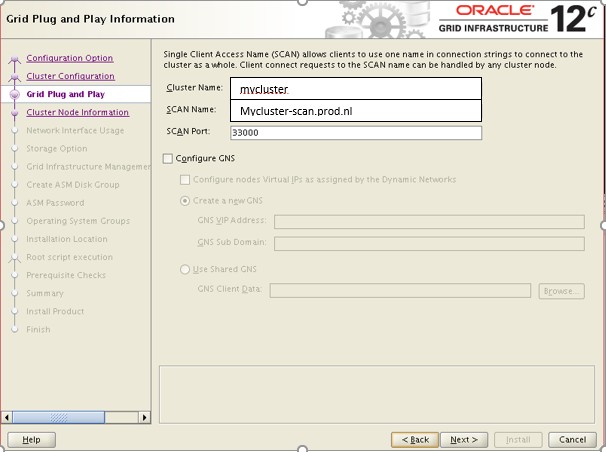The image size is (606, 452).
Task: Open Help for this installer page
Action: point(31,439)
